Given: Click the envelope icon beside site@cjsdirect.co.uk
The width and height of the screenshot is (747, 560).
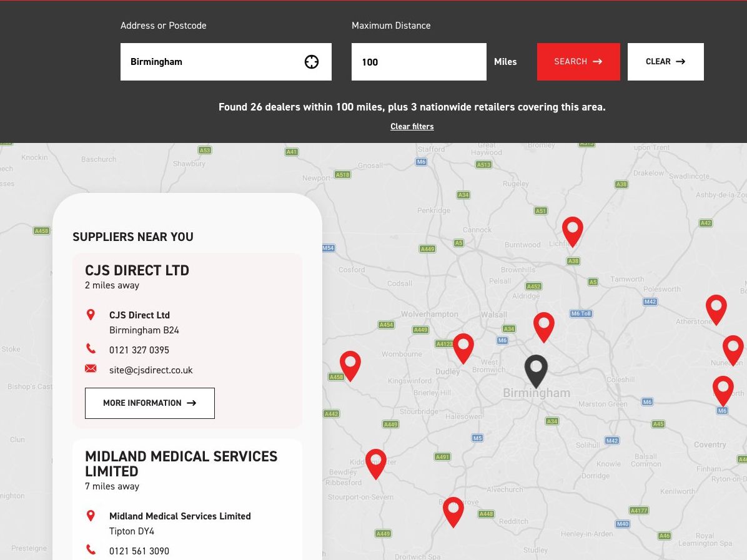Looking at the screenshot, I should point(91,368).
